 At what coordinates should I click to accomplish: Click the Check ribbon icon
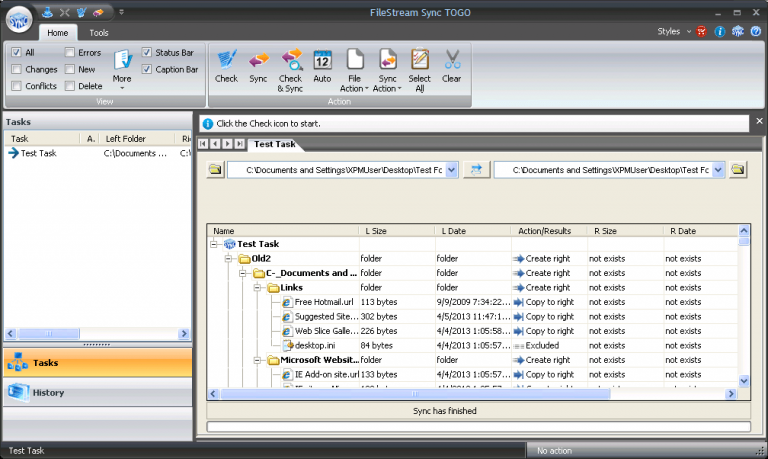coord(226,67)
